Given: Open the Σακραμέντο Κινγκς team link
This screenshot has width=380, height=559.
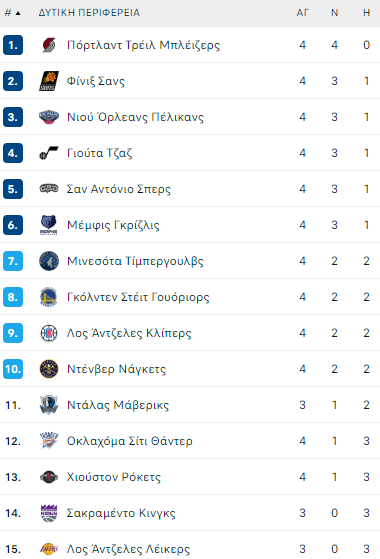Looking at the screenshot, I should pyautogui.click(x=121, y=513).
